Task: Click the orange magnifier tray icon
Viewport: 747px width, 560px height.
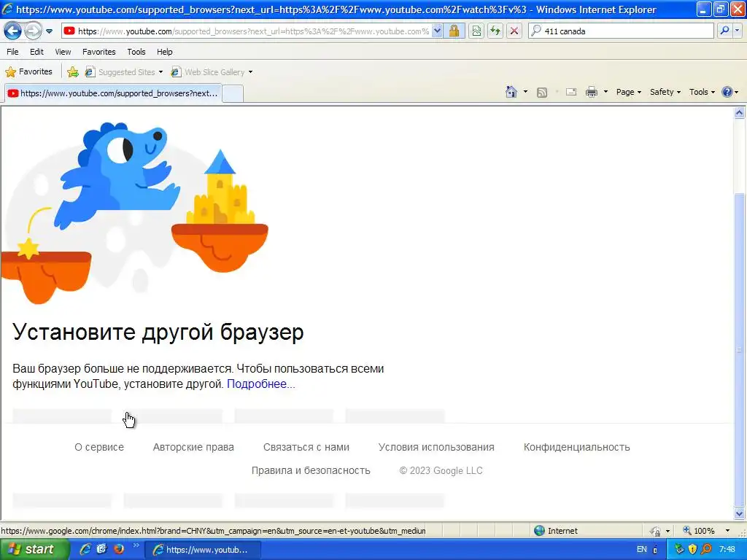Action: click(706, 549)
